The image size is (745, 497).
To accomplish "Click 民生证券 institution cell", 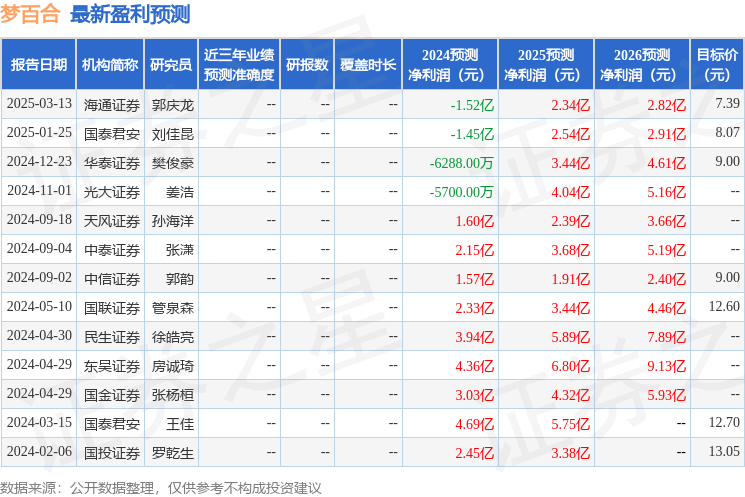I will tap(112, 337).
